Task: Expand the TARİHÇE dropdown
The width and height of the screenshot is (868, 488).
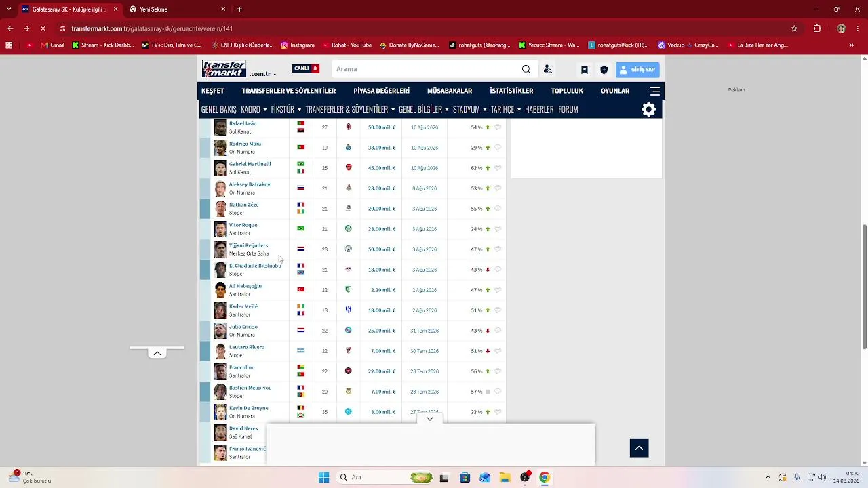Action: tap(506, 109)
